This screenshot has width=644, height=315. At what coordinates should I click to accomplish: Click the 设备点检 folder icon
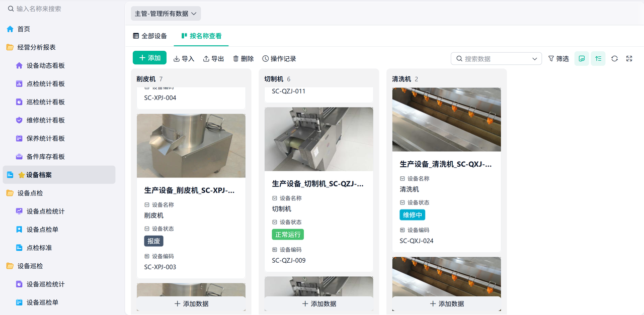click(x=10, y=193)
